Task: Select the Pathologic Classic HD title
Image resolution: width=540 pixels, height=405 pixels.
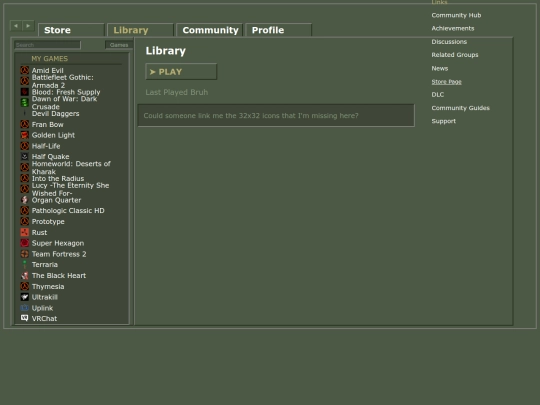Action: 68,210
